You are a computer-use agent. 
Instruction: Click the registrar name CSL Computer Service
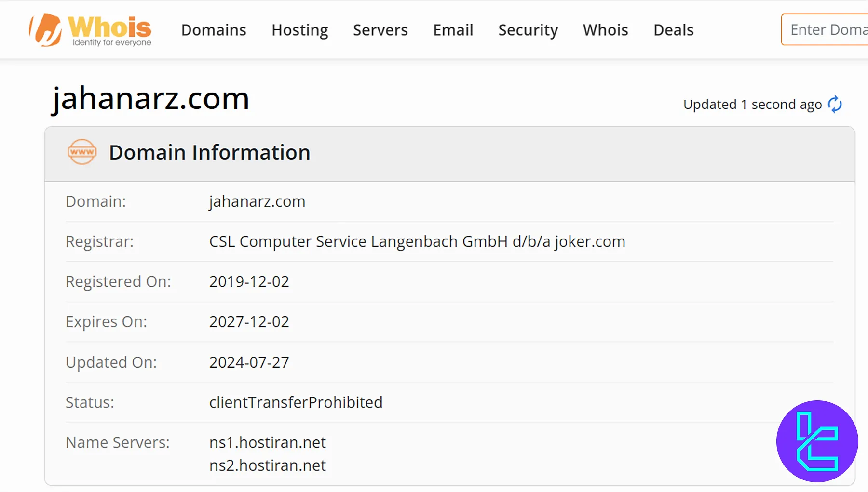click(x=417, y=241)
